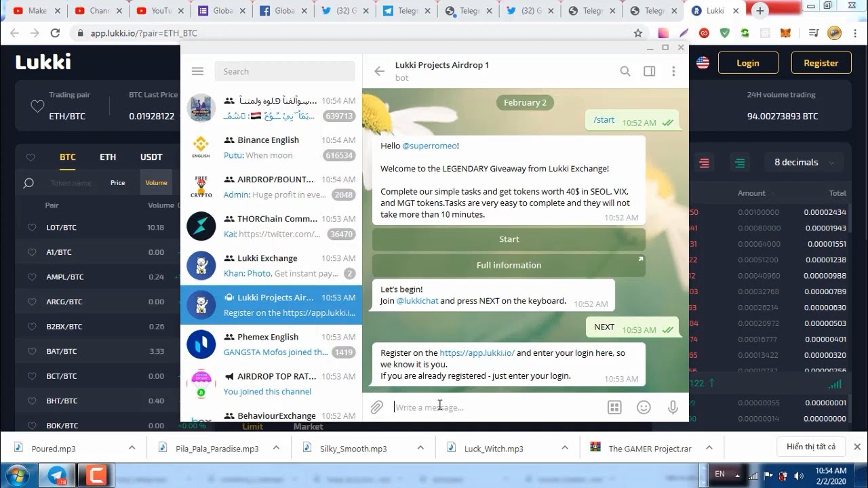Open the Binance English chat
868x488 pixels.
271,147
